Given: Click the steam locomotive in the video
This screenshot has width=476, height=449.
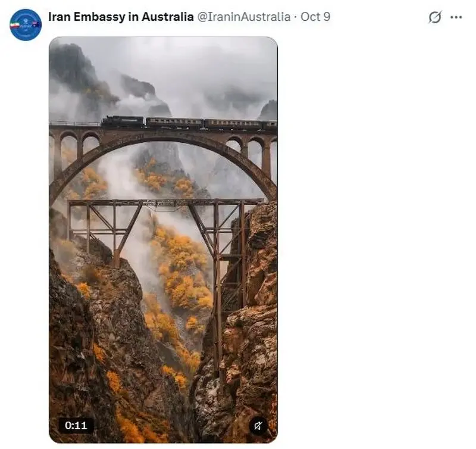Looking at the screenshot, I should [123, 121].
